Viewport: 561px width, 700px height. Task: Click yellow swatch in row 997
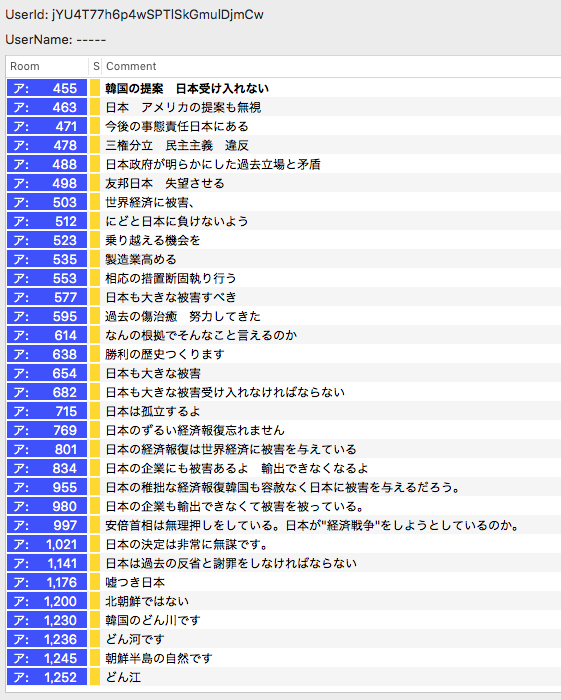[95, 525]
